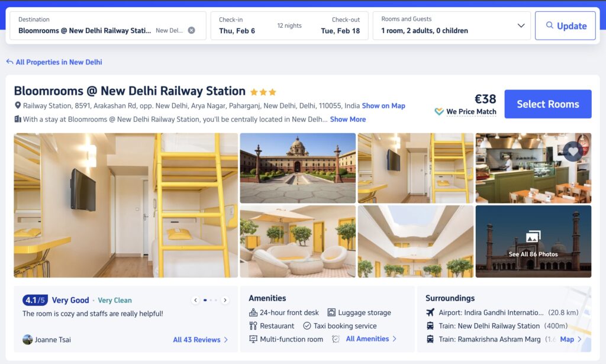
Task: Click the Destination input field
Action: (108, 25)
